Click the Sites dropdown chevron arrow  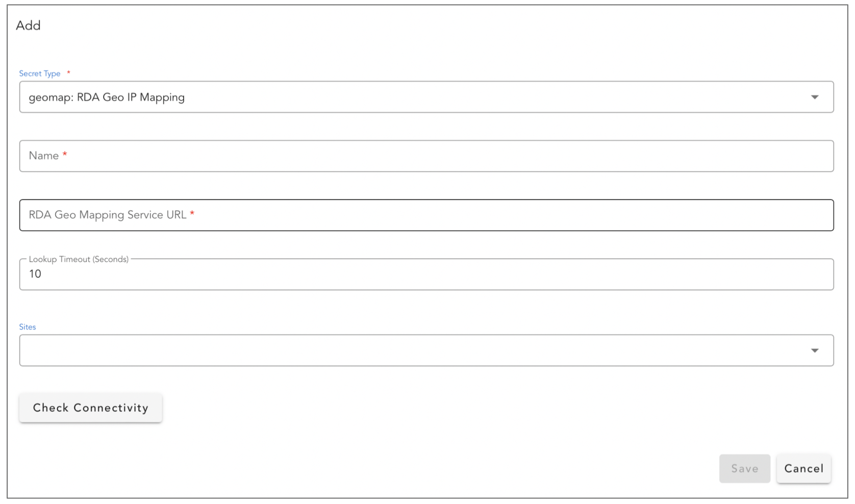815,350
